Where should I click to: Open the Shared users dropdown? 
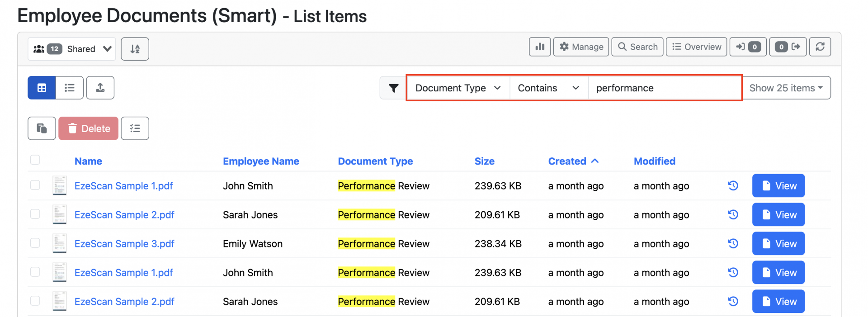click(x=71, y=49)
